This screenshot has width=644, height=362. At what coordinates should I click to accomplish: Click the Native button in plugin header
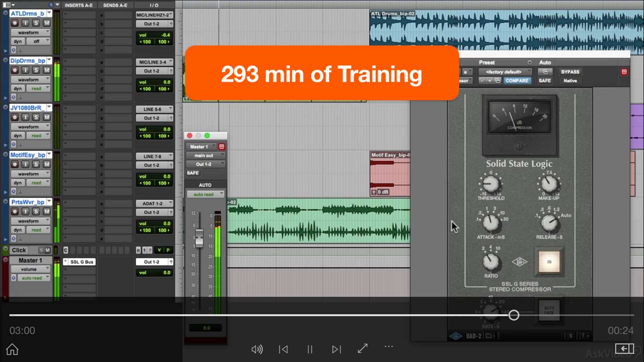pyautogui.click(x=570, y=81)
